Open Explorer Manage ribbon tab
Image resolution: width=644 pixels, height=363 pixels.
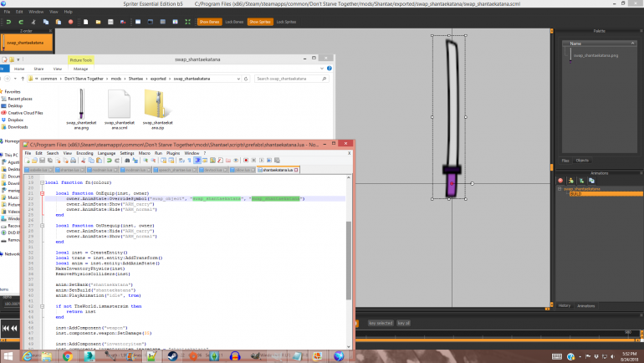(80, 69)
